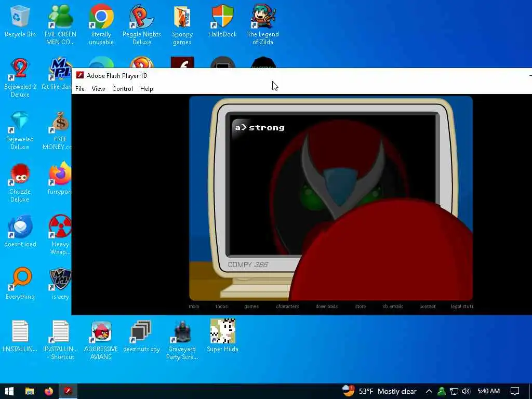Launch Graveyard Party Scre... shortcut
This screenshot has height=399, width=532.
(x=182, y=340)
